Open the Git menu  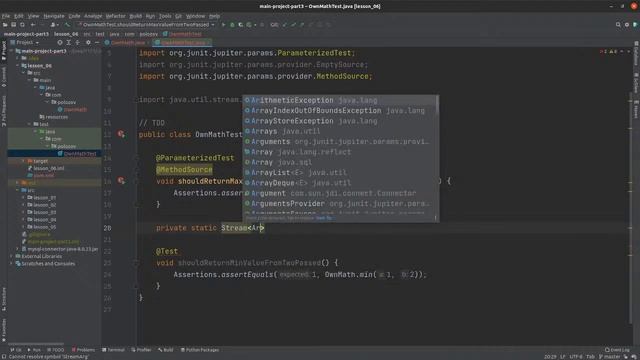tap(178, 16)
